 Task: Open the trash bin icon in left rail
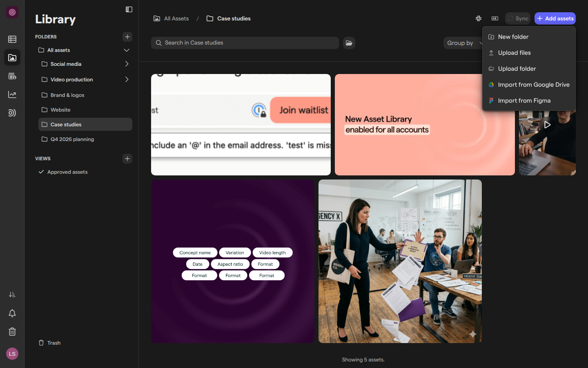[12, 332]
